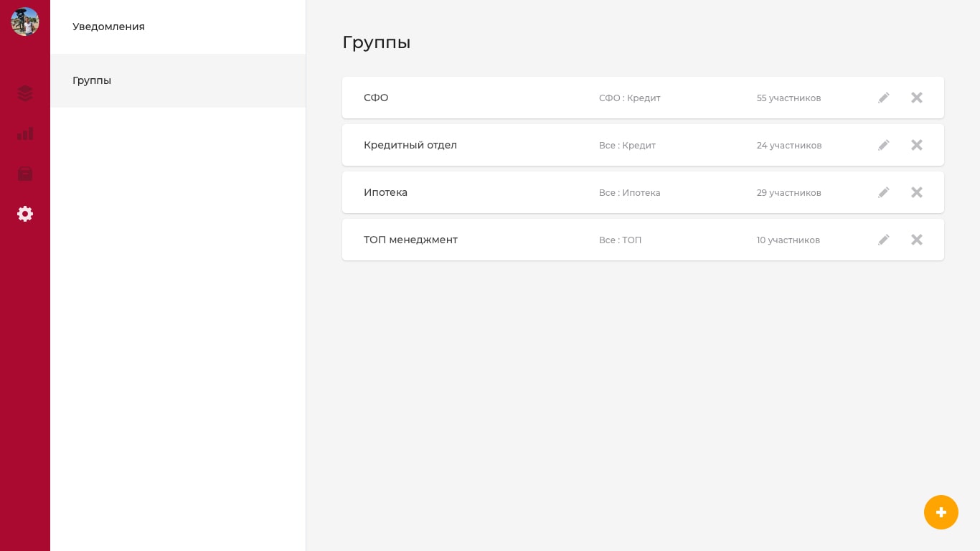Select the Группы menu item
The height and width of the screenshot is (551, 980).
[92, 80]
